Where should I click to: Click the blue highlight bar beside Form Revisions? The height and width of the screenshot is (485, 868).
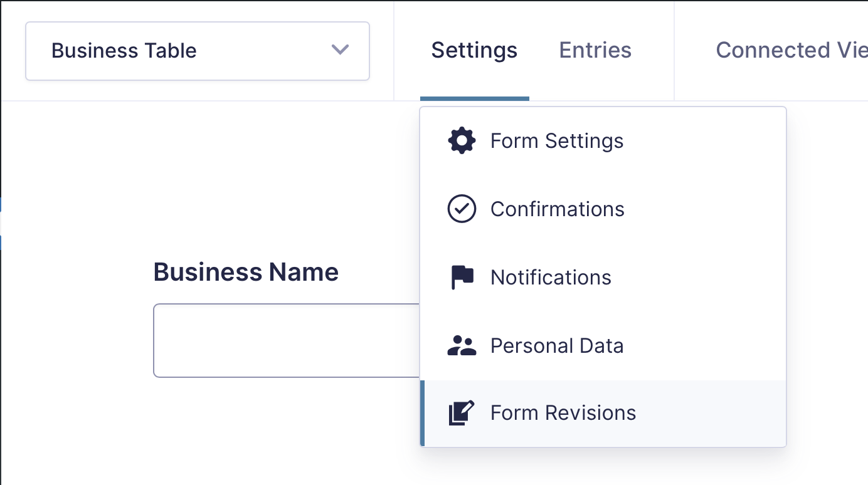coord(422,413)
